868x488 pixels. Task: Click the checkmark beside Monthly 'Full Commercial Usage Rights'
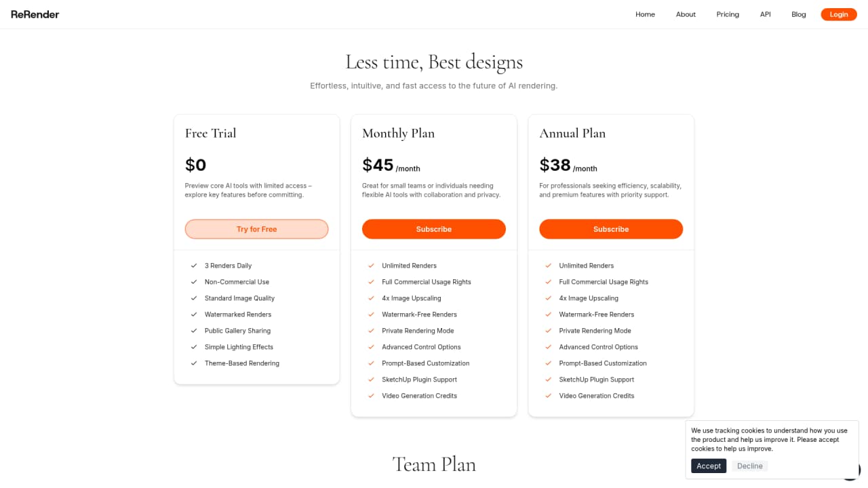point(371,282)
